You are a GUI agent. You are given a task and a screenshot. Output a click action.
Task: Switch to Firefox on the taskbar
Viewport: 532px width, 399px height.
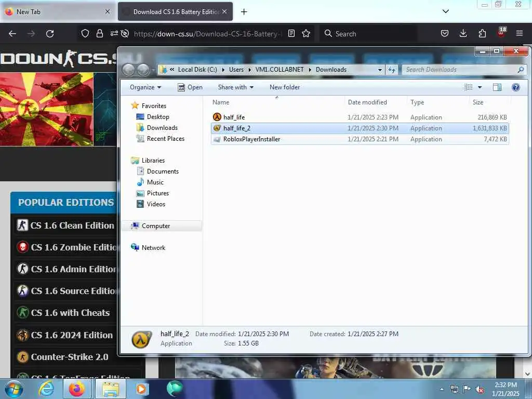(77, 389)
